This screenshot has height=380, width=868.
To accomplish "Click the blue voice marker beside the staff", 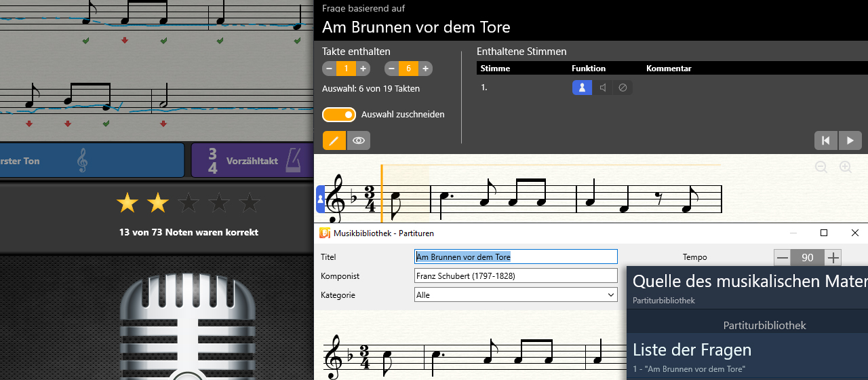I will pos(321,199).
